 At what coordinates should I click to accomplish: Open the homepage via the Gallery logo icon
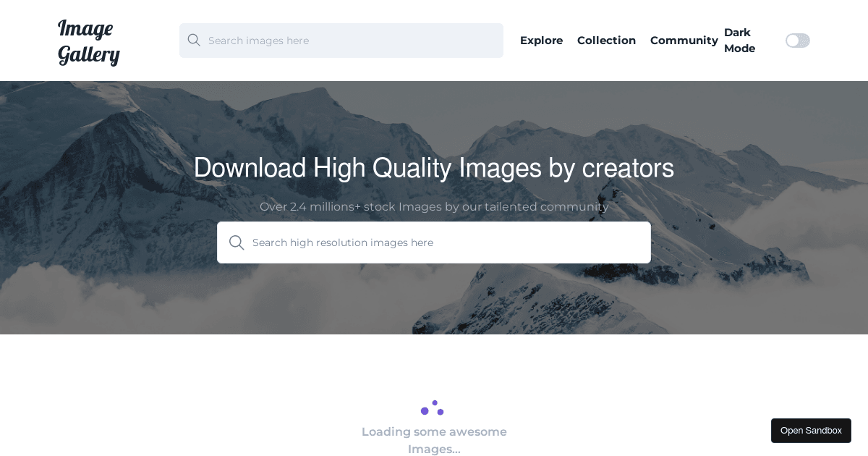(88, 41)
